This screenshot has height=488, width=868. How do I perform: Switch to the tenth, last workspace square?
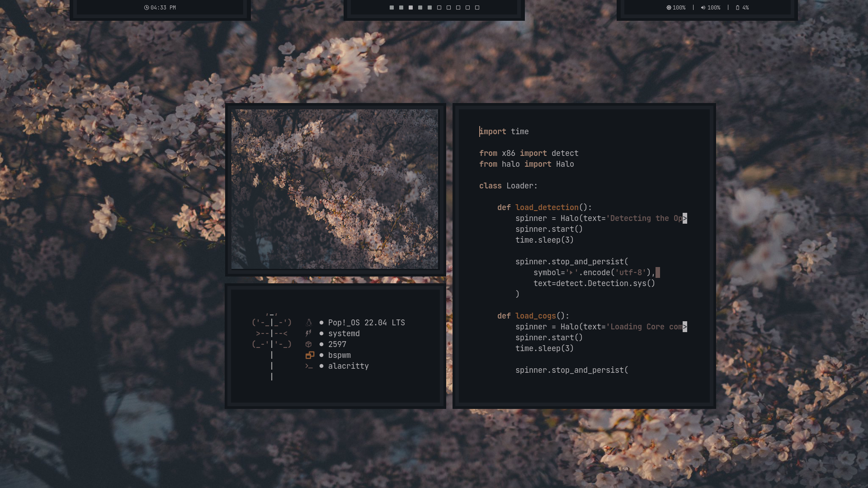pos(477,8)
